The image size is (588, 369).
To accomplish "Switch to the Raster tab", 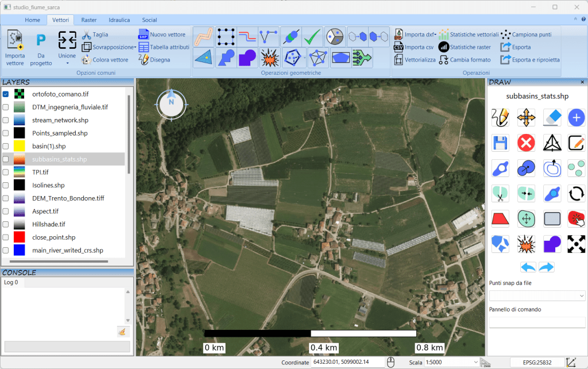I will [89, 20].
